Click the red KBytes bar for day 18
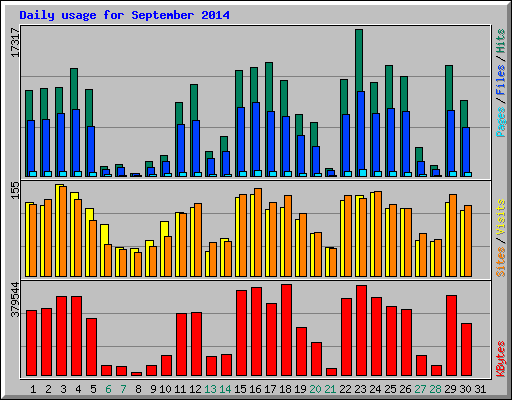The image size is (512, 400). 286,330
